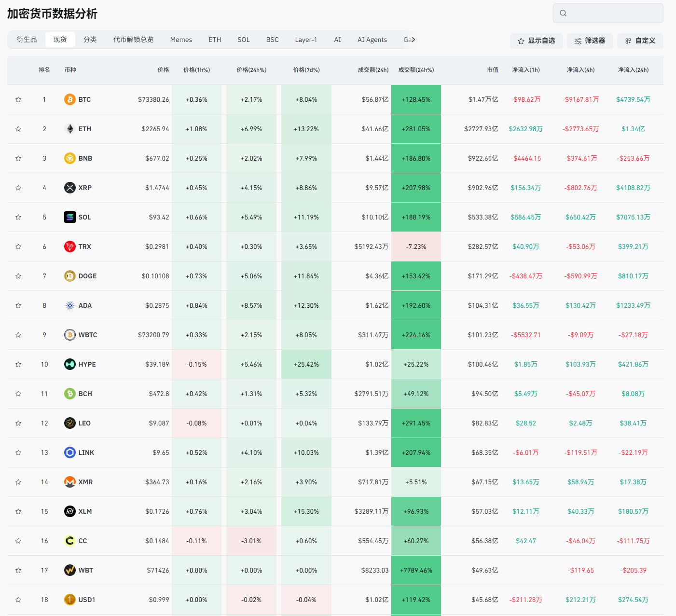Star the XRP row as favorite

(x=18, y=188)
